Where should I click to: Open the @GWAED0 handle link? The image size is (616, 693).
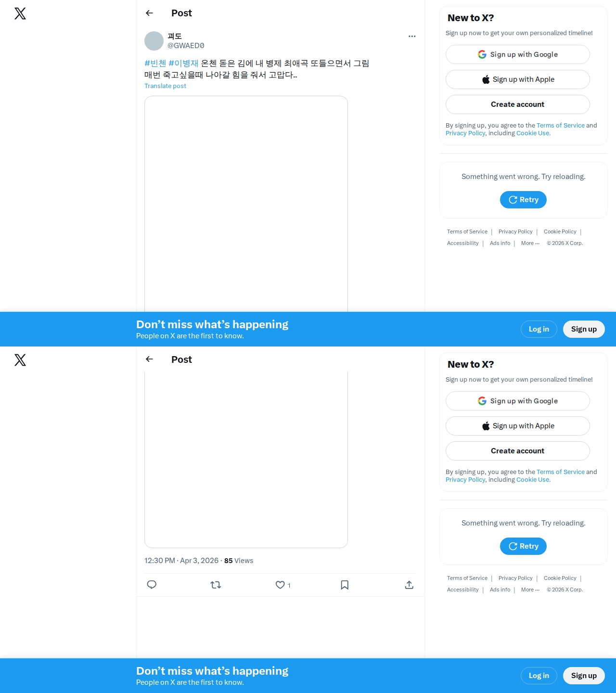tap(186, 46)
